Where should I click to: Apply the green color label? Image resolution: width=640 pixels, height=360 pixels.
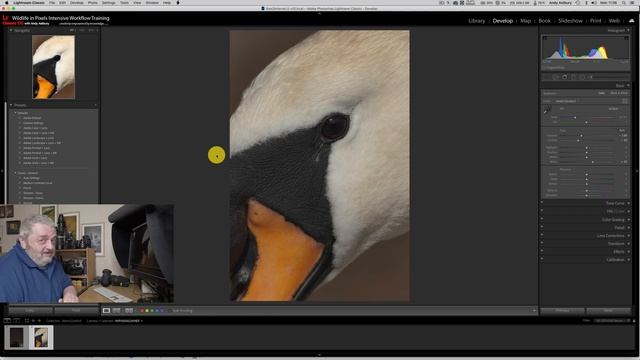pyautogui.click(x=152, y=311)
